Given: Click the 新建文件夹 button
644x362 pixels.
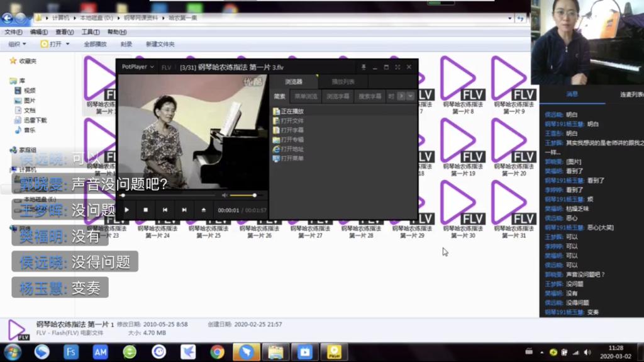Looking at the screenshot, I should click(160, 44).
